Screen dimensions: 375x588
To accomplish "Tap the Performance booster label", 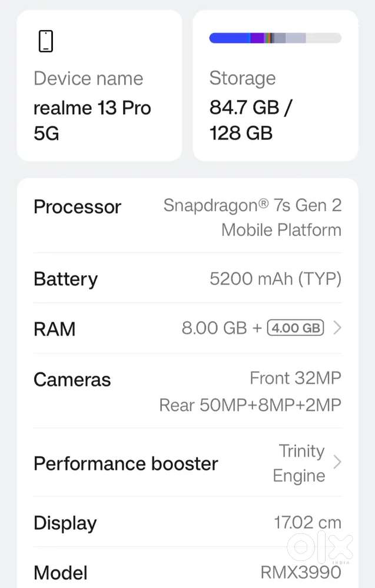I will [126, 463].
